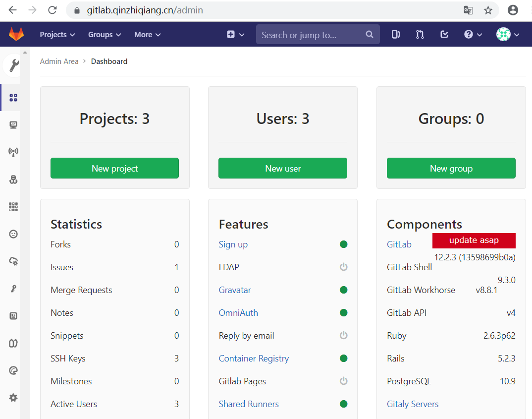
Task: Open the GitLab component link
Action: pos(399,244)
